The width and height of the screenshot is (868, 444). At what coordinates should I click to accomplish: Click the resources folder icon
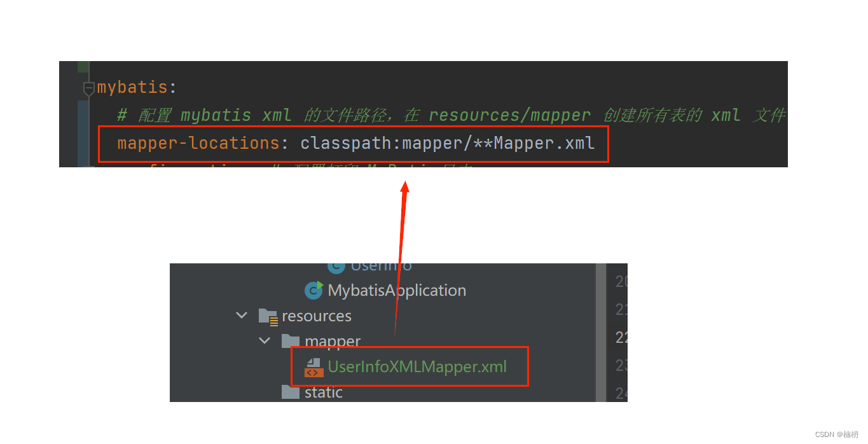click(268, 316)
